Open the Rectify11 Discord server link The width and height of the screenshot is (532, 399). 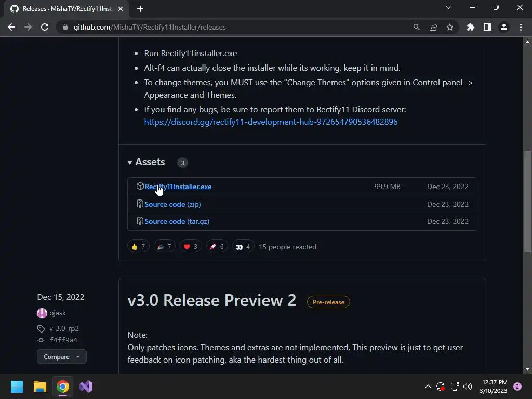pyautogui.click(x=271, y=122)
